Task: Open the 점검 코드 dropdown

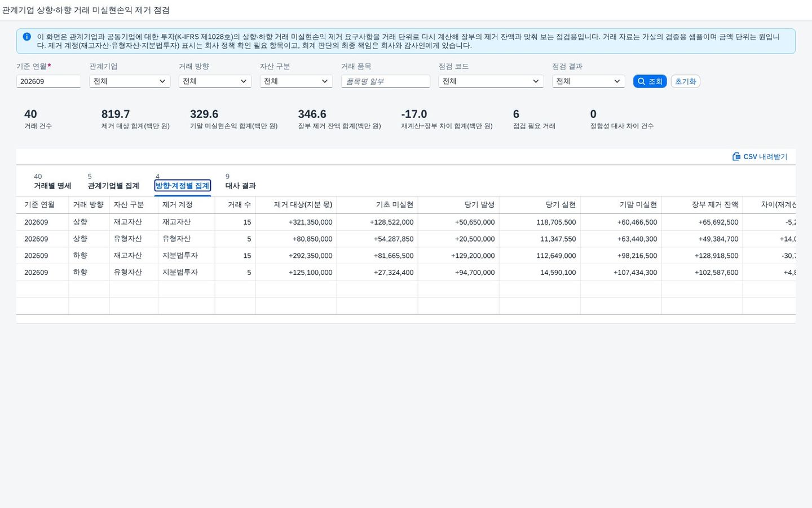Action: [491, 81]
